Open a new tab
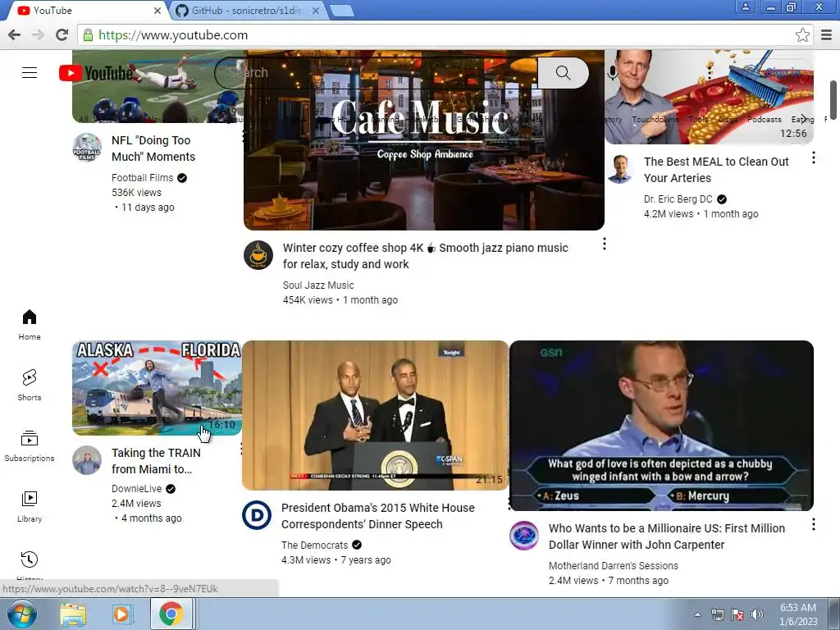Image resolution: width=840 pixels, height=630 pixels. coord(341,10)
